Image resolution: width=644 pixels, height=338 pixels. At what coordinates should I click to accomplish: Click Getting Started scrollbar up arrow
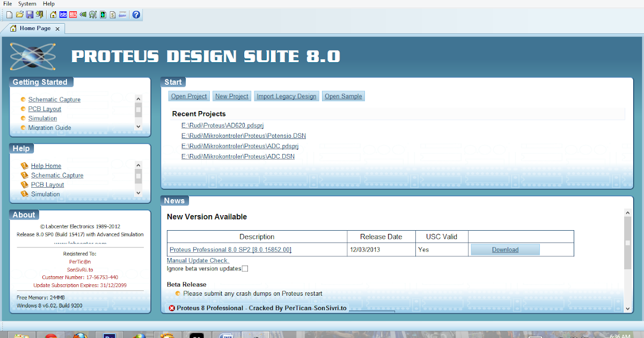[x=138, y=99]
